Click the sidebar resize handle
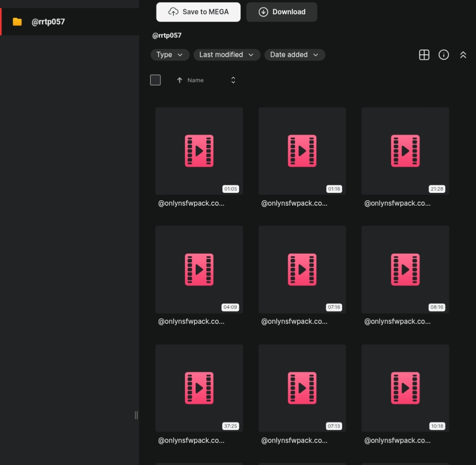The image size is (476, 465). [x=136, y=415]
